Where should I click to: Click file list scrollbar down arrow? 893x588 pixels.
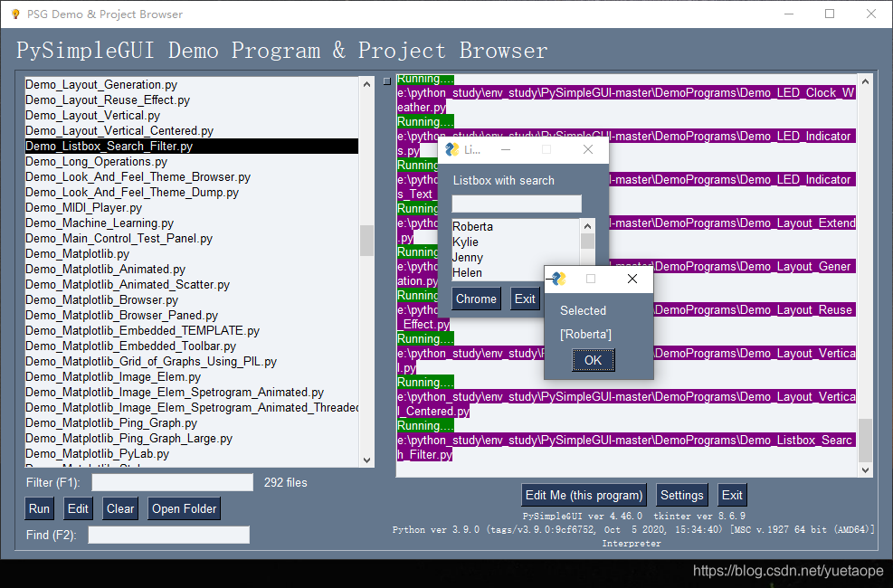pos(366,460)
